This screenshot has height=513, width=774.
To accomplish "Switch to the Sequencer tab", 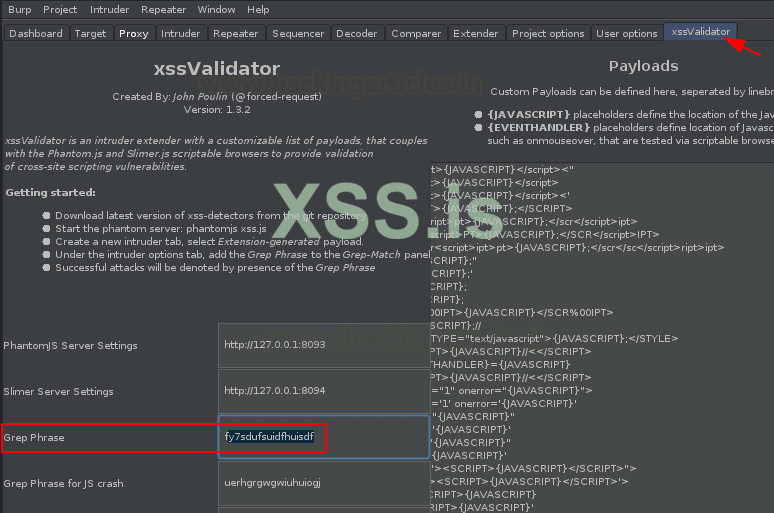I will pos(298,33).
